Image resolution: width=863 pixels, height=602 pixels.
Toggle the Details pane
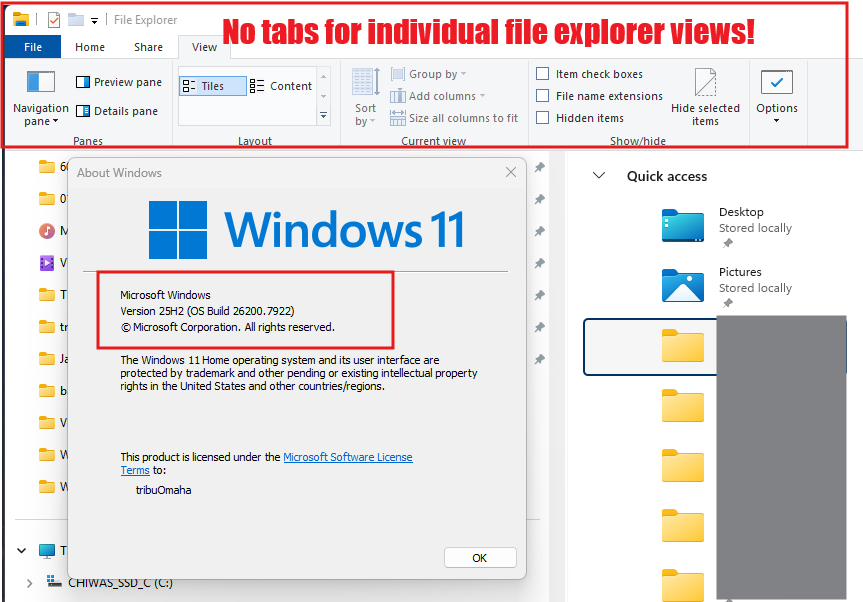[x=117, y=111]
